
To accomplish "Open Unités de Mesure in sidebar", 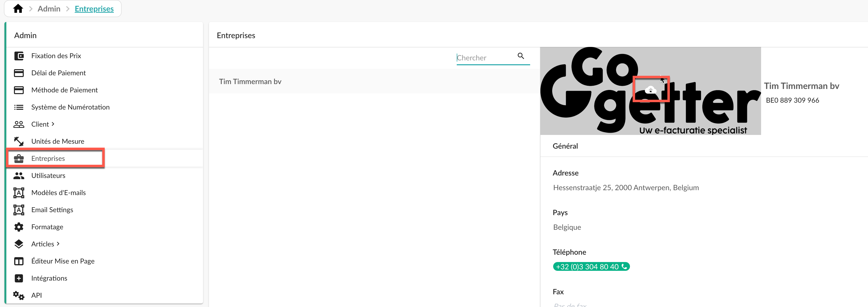I will [58, 141].
